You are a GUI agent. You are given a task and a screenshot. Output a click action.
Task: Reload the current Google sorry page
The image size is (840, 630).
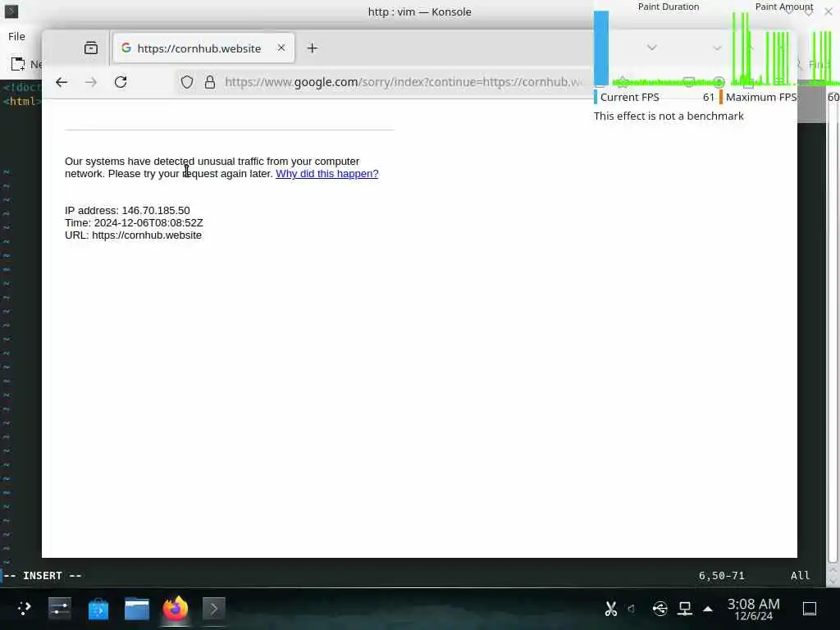click(121, 82)
